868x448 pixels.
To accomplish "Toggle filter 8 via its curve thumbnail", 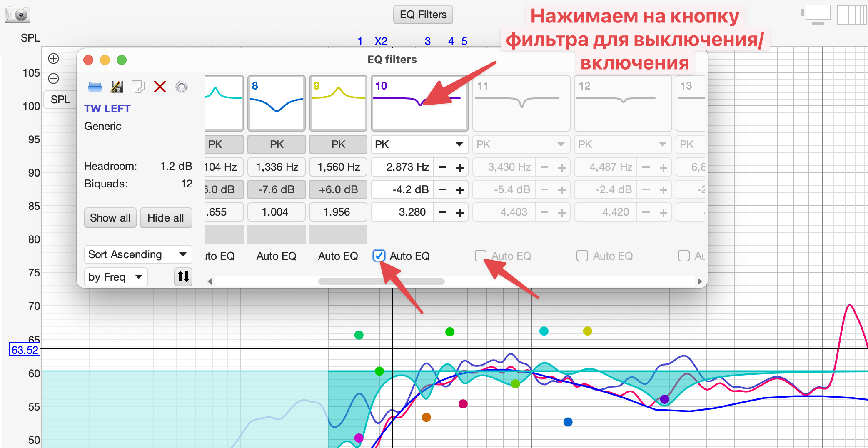I will pyautogui.click(x=277, y=103).
